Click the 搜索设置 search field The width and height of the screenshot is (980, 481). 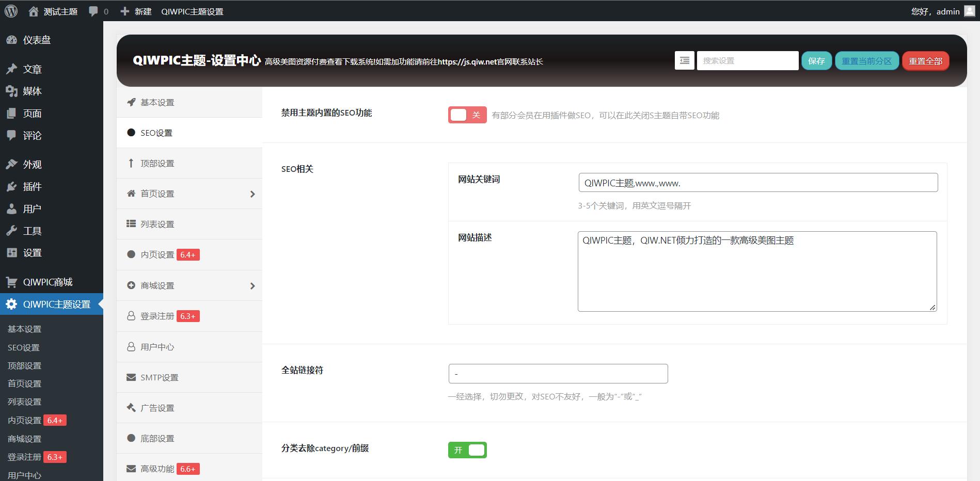tap(748, 60)
